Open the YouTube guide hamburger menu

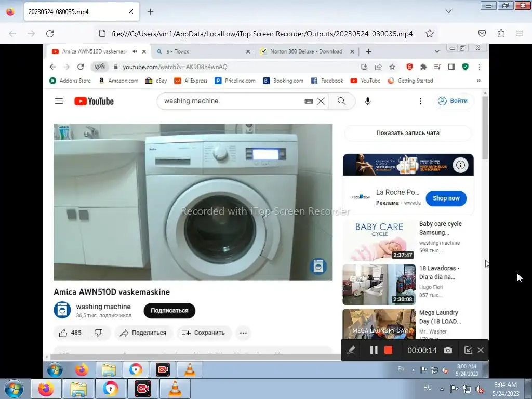point(59,101)
